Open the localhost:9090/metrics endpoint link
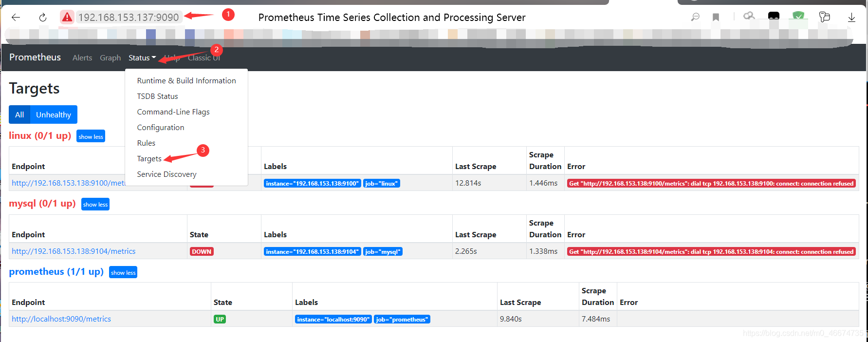 pyautogui.click(x=61, y=319)
